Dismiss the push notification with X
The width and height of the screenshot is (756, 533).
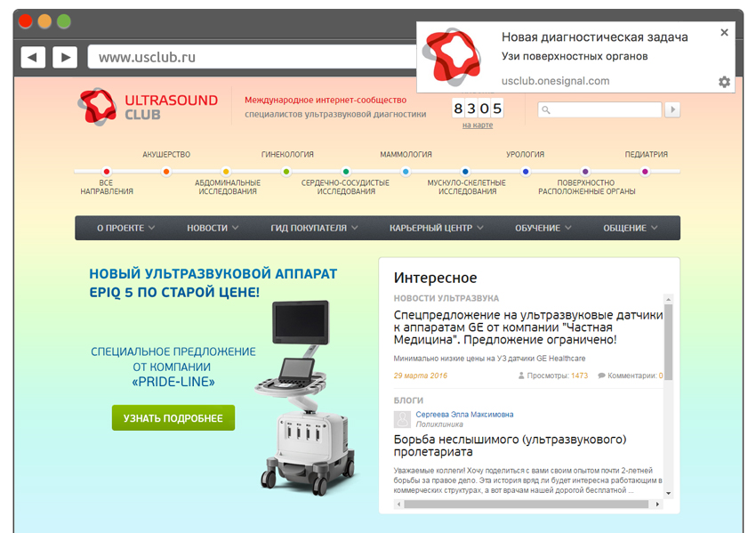(724, 32)
